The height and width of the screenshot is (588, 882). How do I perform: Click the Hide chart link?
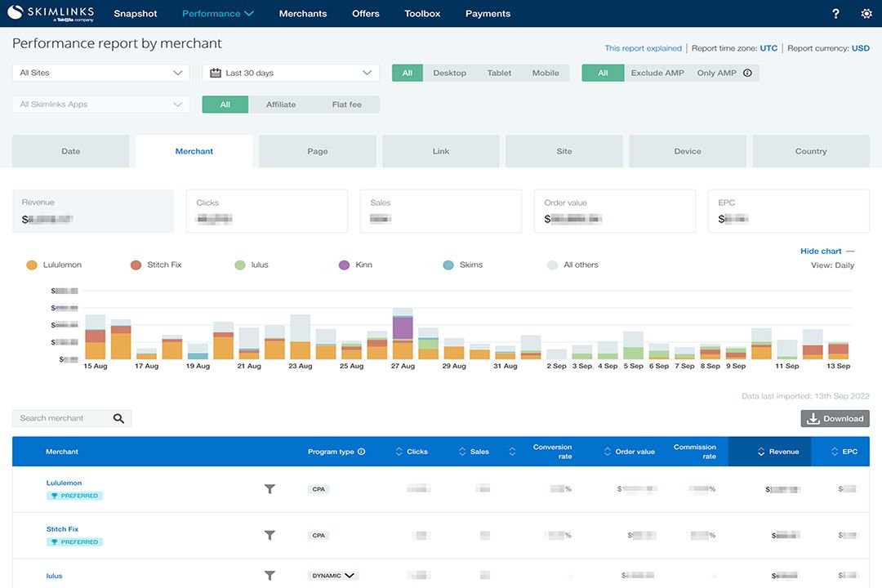821,252
